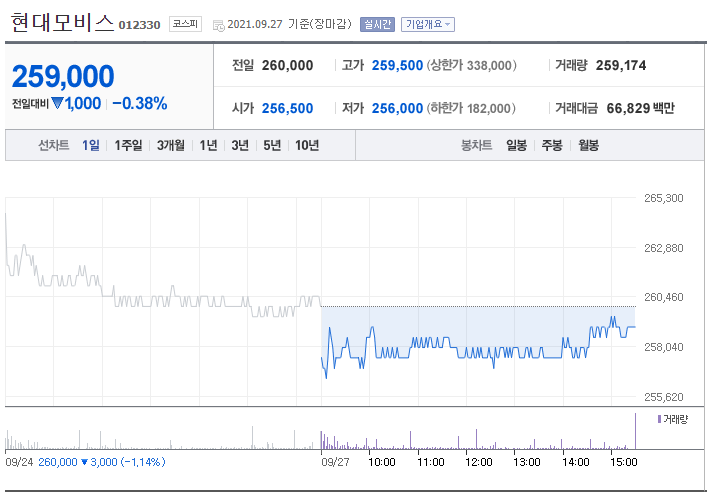This screenshot has width=707, height=492.
Task: Click the 시가 value 256,500
Action: pyautogui.click(x=287, y=108)
